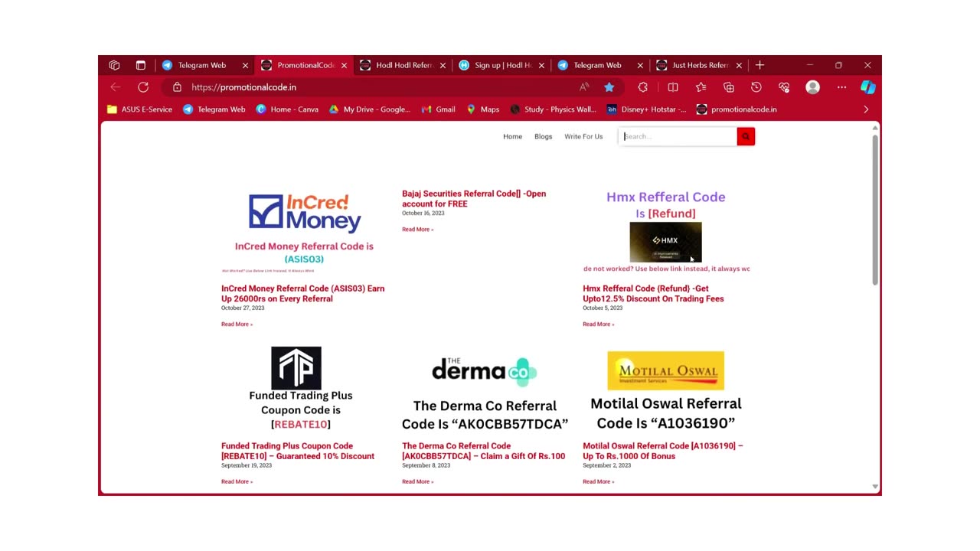Open the tab actions menu icon

[141, 65]
